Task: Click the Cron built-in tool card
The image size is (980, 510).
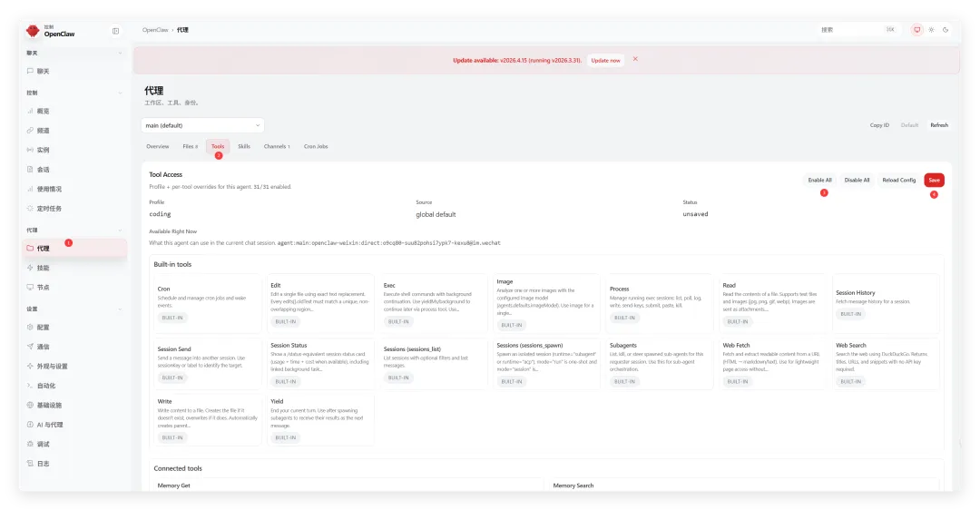Action: tap(207, 303)
